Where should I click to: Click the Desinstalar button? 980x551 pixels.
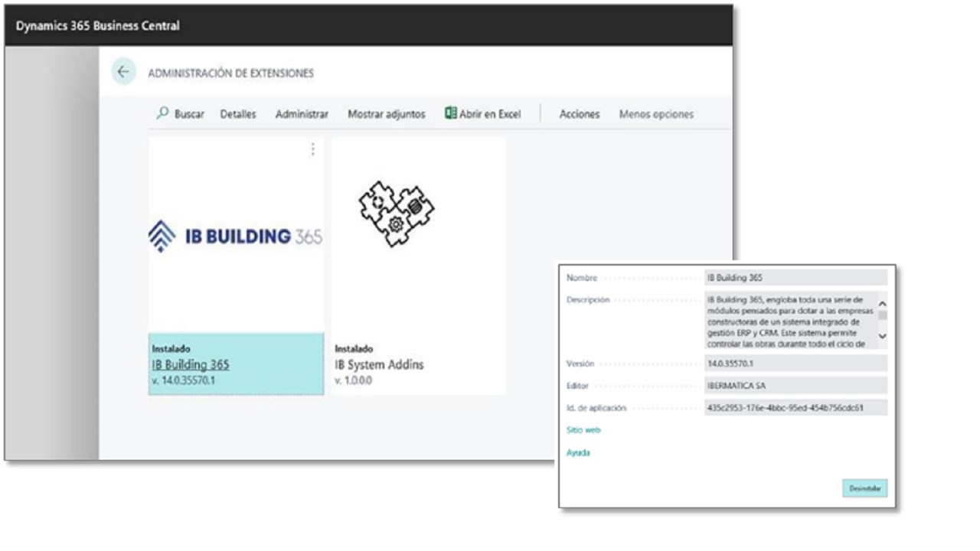864,488
